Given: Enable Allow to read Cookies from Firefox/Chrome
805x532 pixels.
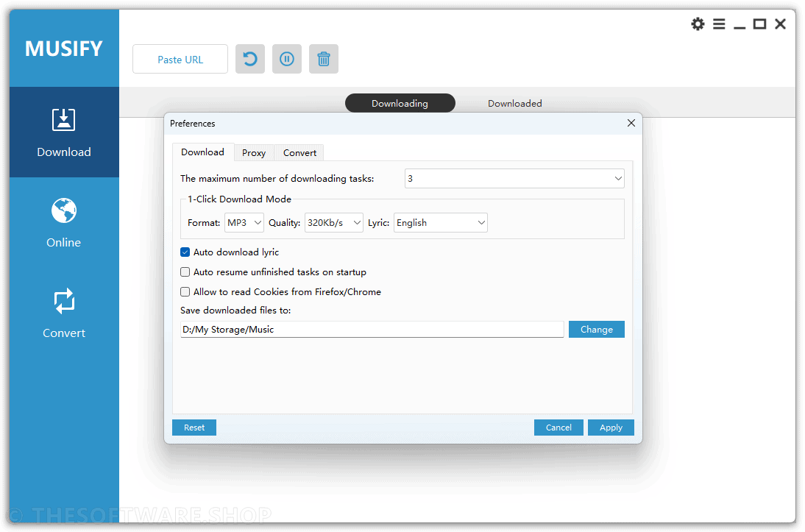Looking at the screenshot, I should click(x=185, y=292).
